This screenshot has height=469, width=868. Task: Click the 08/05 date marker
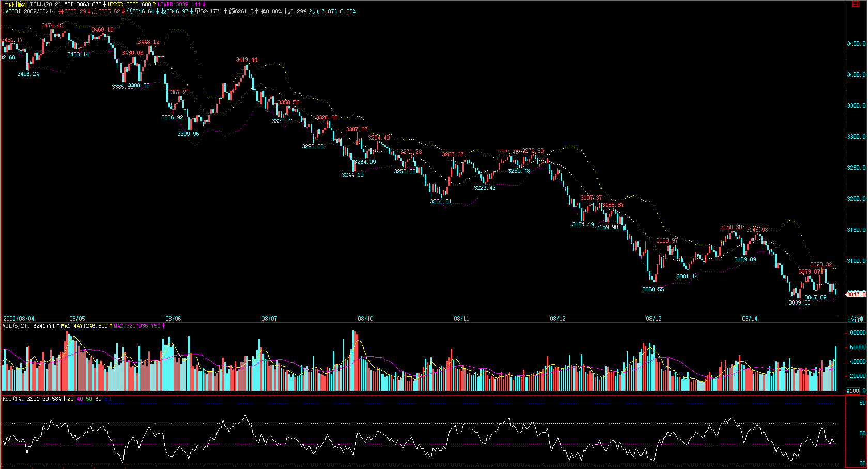click(x=77, y=319)
